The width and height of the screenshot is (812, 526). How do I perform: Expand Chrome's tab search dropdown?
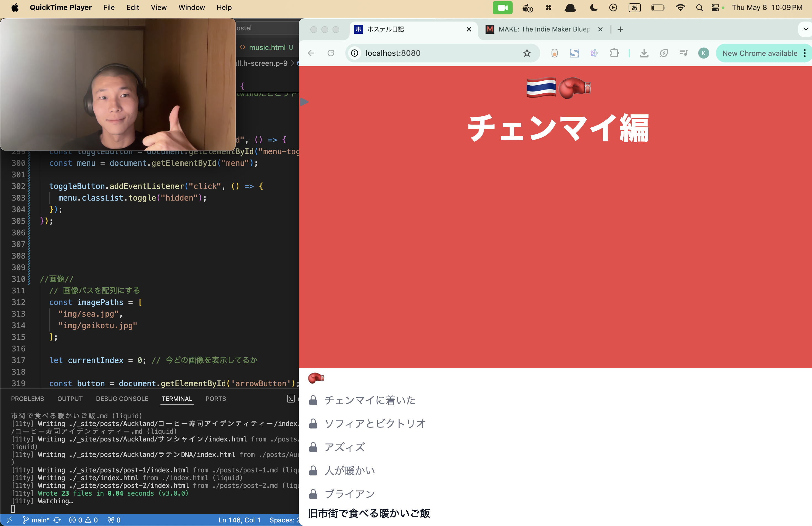coord(806,29)
